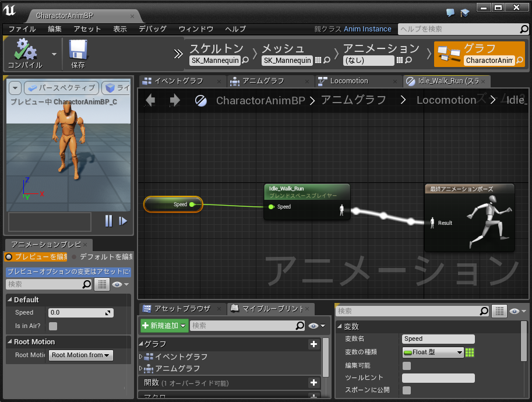
Task: Toggle the Is in Air? checkbox
Action: [x=53, y=326]
